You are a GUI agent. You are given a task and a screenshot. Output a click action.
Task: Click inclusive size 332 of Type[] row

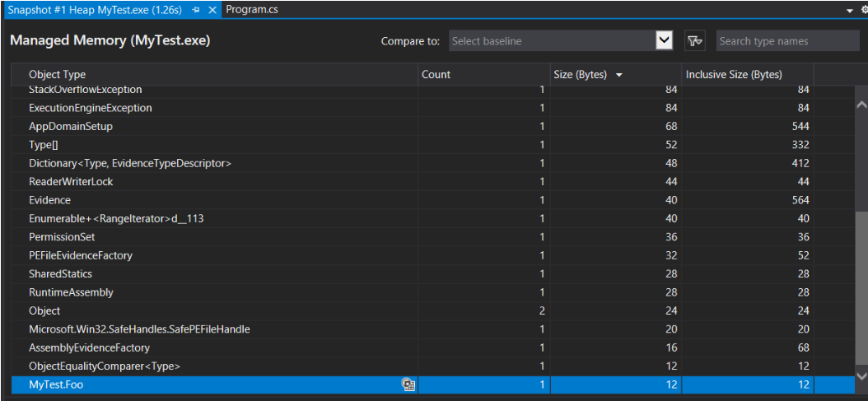(x=800, y=145)
